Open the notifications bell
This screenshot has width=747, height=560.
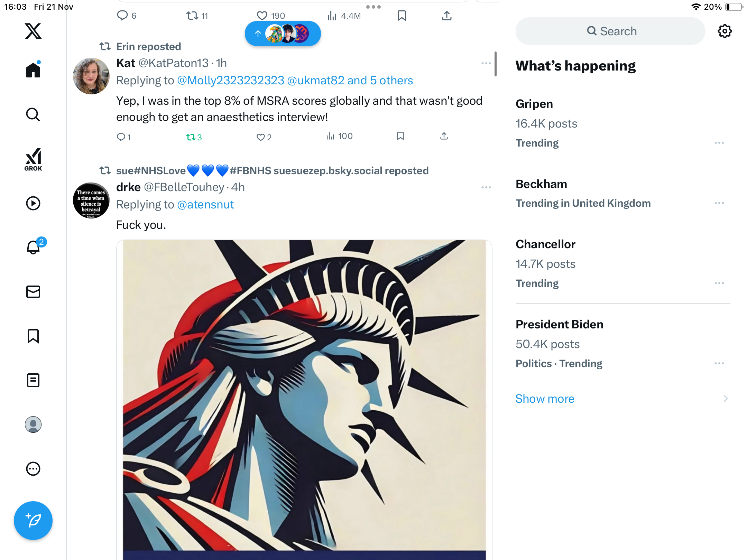[x=34, y=248]
